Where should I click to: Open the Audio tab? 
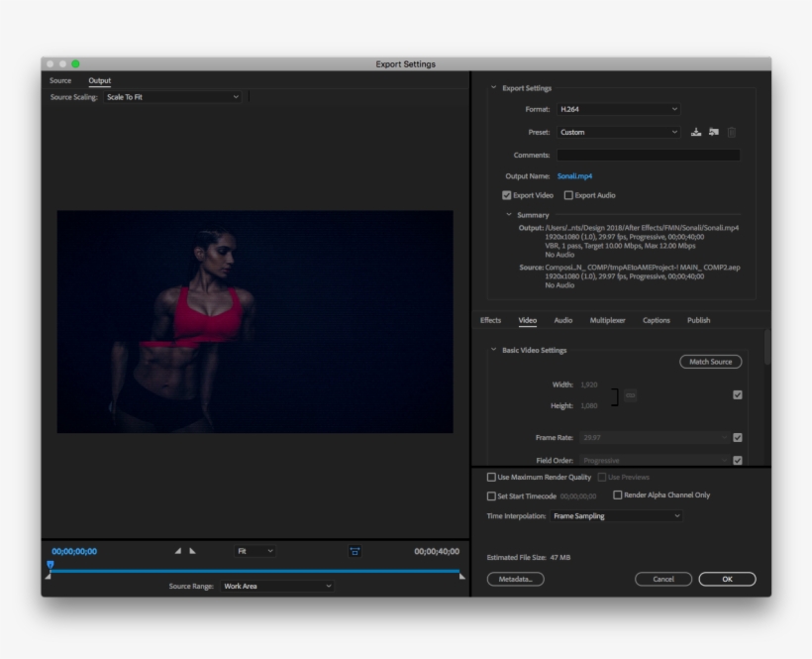pyautogui.click(x=562, y=320)
